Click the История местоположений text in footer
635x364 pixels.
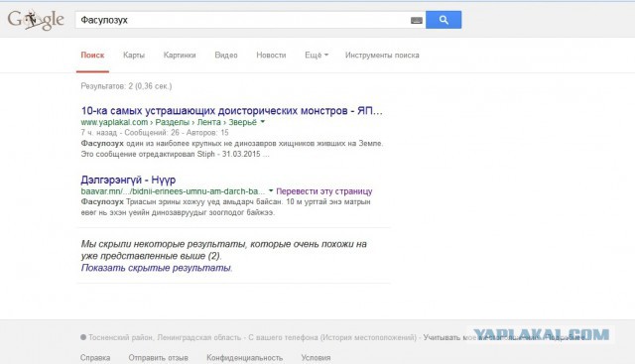pyautogui.click(x=368, y=337)
